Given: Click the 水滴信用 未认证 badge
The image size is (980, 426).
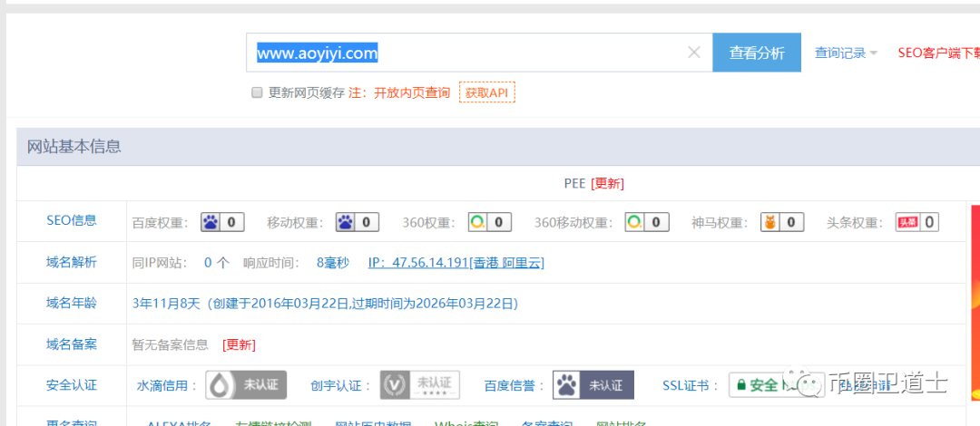Looking at the screenshot, I should (x=246, y=385).
